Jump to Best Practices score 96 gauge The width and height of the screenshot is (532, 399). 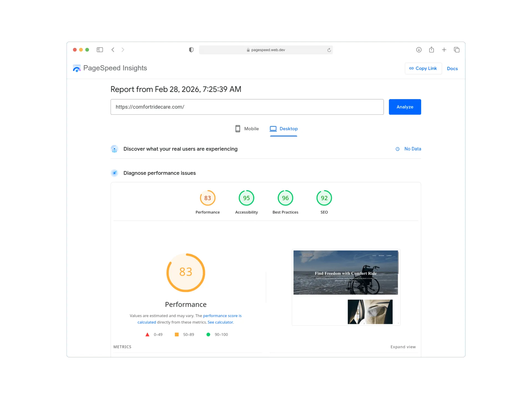285,202
